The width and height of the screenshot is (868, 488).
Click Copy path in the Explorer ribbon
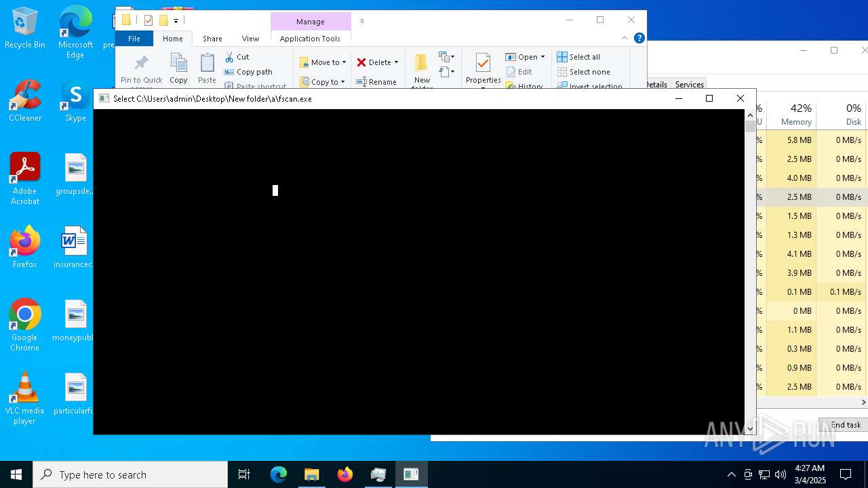[248, 72]
